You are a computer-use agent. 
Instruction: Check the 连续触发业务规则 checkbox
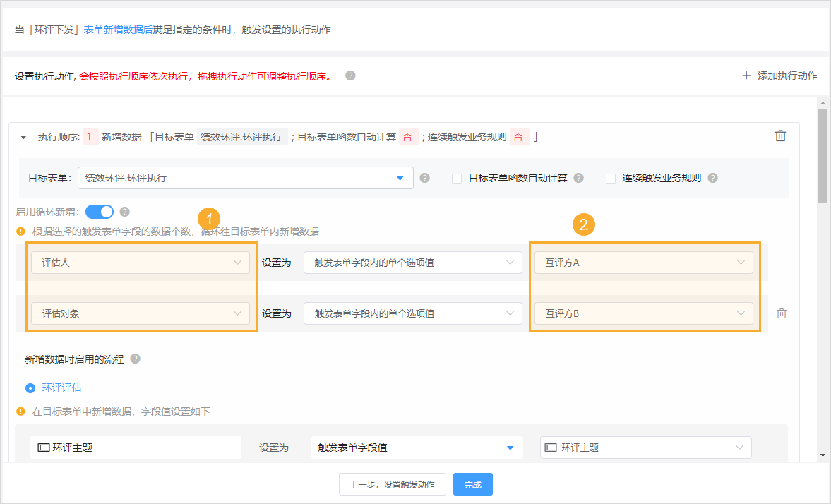[610, 178]
